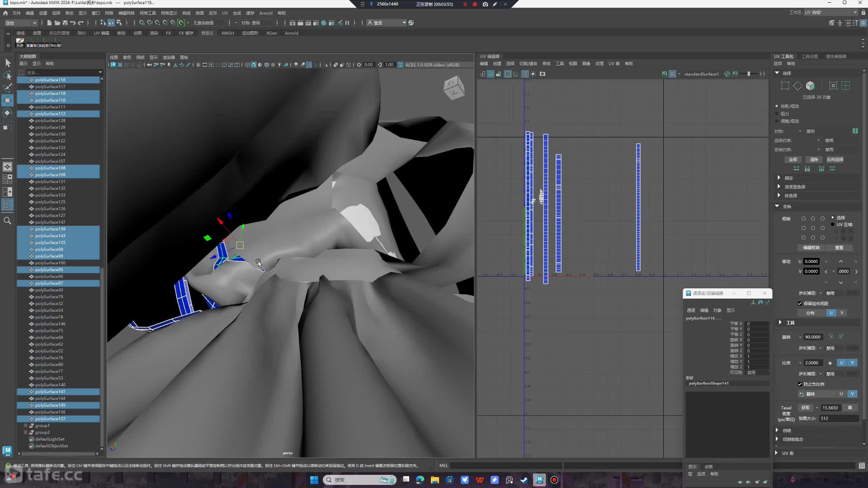Click rotate clockwise icon in Rotate row
Screen dimensions: 868x488
[841, 337]
